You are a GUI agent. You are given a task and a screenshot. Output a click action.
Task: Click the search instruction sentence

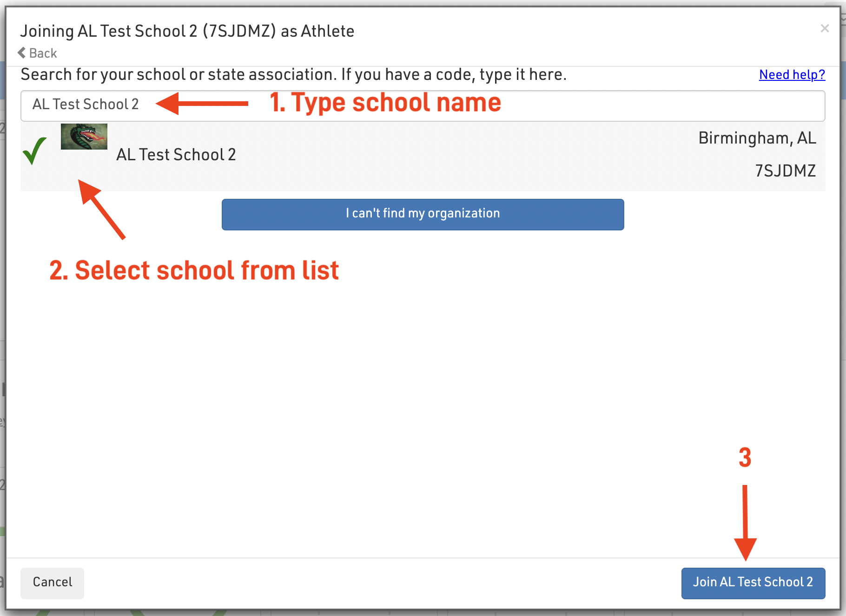click(x=293, y=75)
